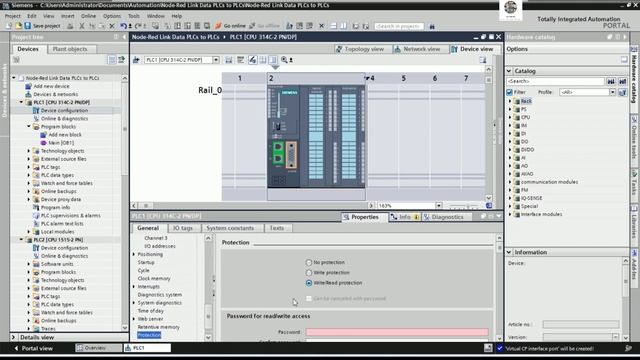The width and height of the screenshot is (640, 360).
Task: Toggle the catalog Filter checkbox
Action: click(509, 92)
